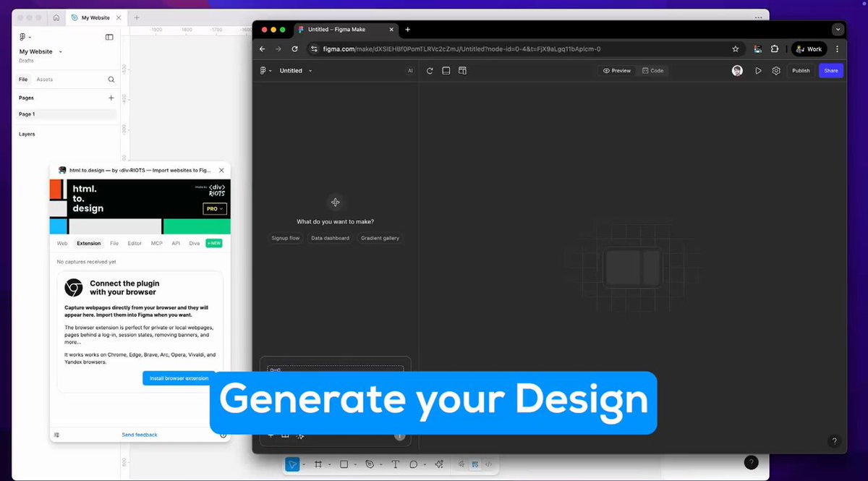868x481 pixels.
Task: Open Chrome three-dot menu
Action: (x=838, y=49)
